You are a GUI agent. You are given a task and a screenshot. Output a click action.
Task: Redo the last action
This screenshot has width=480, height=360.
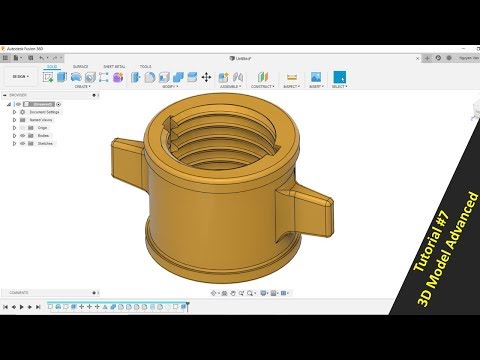pos(55,58)
